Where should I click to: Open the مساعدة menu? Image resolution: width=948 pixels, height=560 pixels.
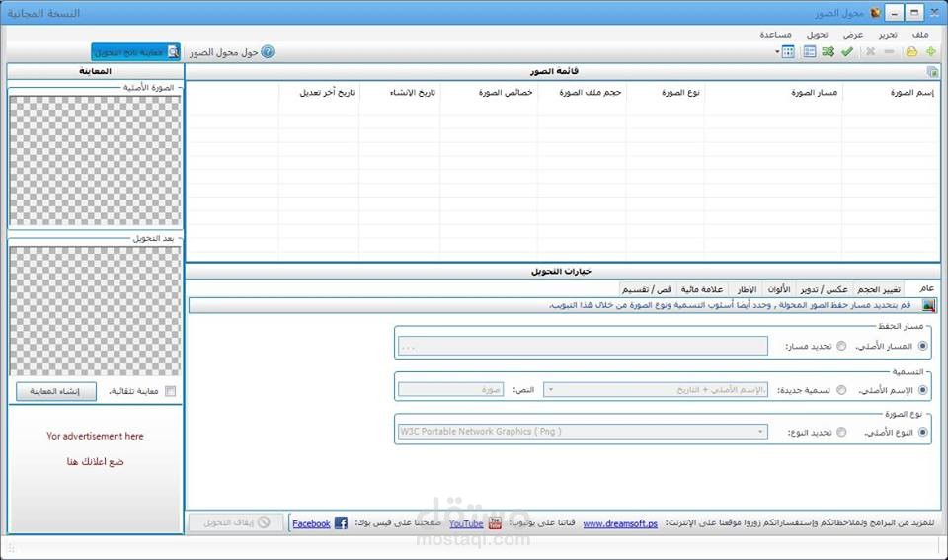[x=776, y=35]
